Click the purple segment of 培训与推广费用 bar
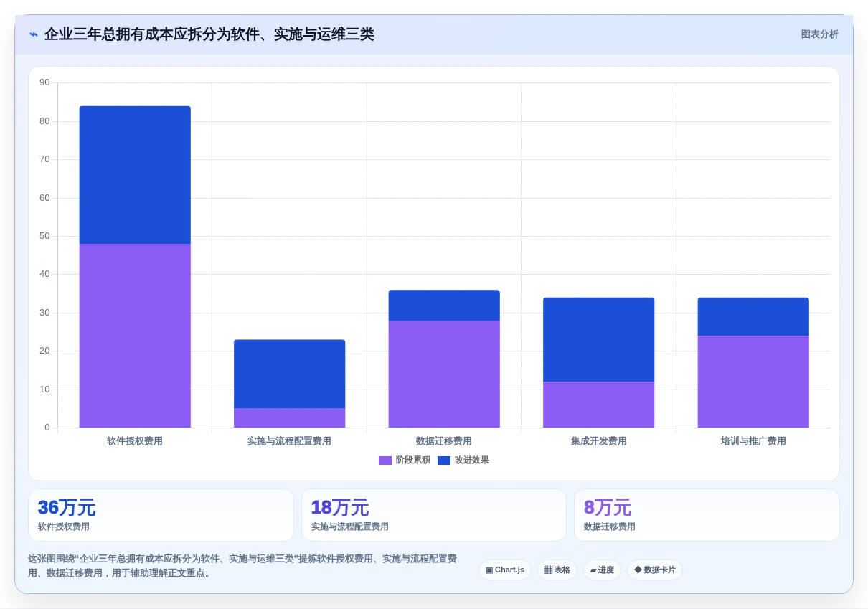Screen dimensions: 868x609 click(x=753, y=382)
